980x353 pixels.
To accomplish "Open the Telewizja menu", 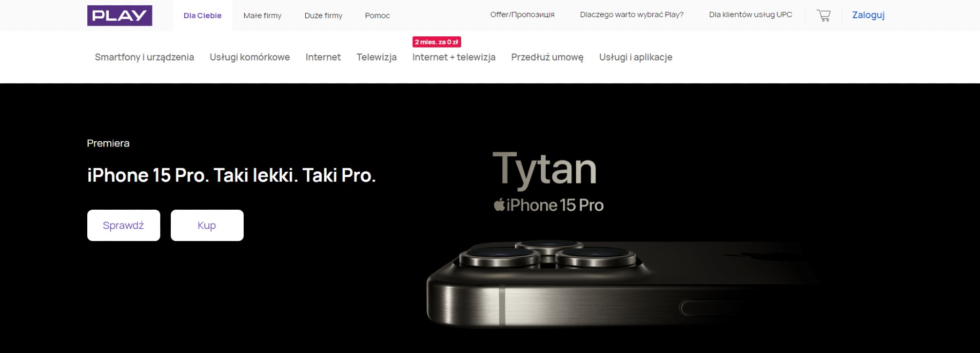I will (x=376, y=57).
